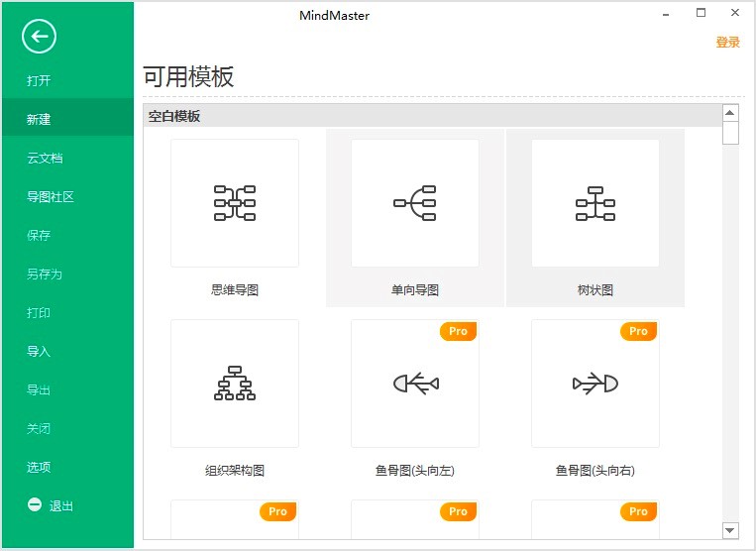
Task: Pick the 思维导图 template icon
Action: 235,203
